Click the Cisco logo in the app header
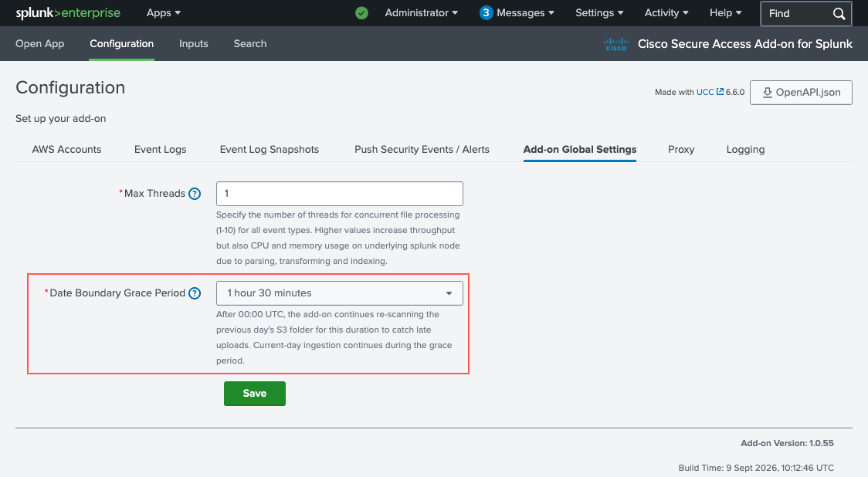 point(616,44)
